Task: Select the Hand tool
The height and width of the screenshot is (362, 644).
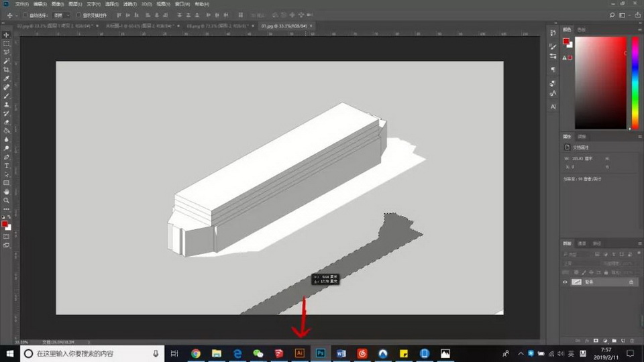Action: 7,192
